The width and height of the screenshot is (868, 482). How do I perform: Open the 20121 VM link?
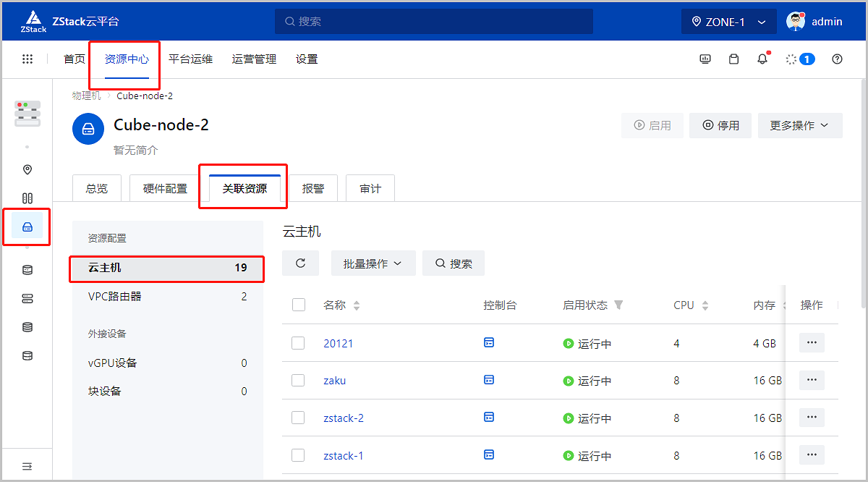[x=338, y=343]
